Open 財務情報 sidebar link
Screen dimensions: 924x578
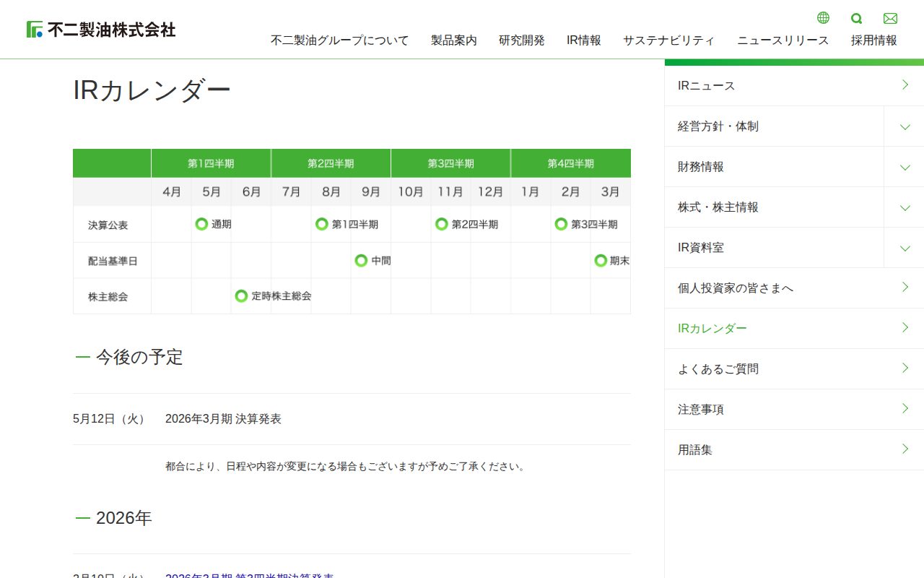tap(774, 167)
